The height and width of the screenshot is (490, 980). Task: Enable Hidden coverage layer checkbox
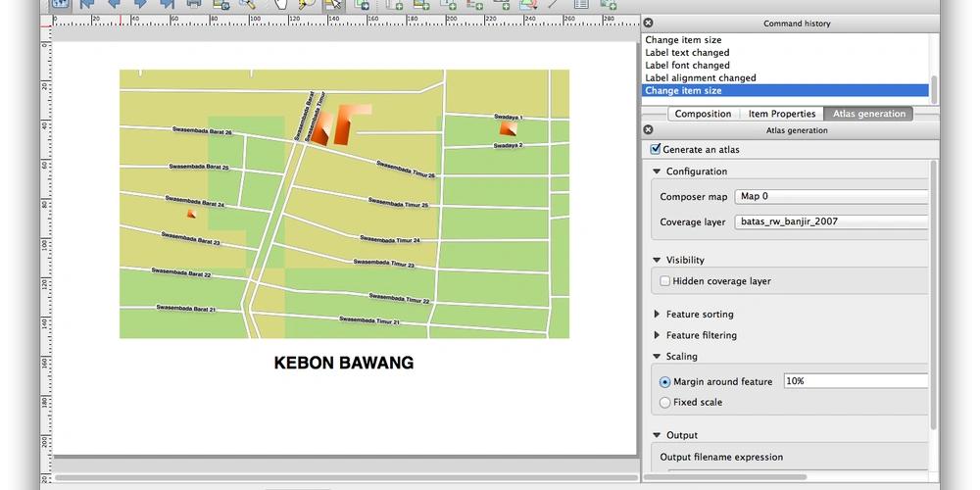point(665,281)
